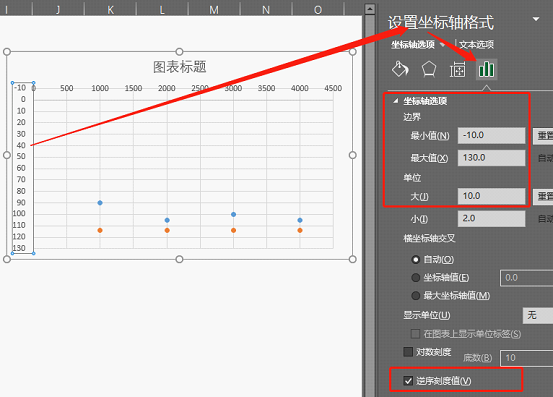Enable the 对数刻度 checkbox
Viewport: 553px width, 397px height.
click(408, 352)
